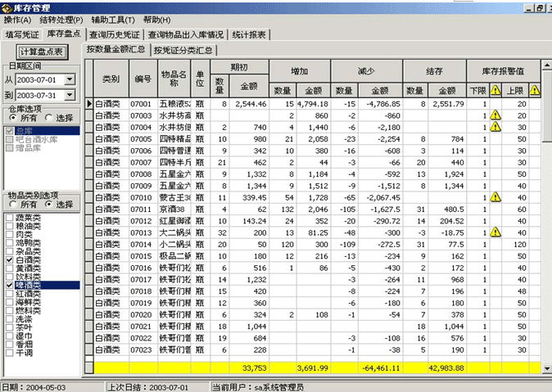Select 所有 radio under 仓库选项

(11, 117)
